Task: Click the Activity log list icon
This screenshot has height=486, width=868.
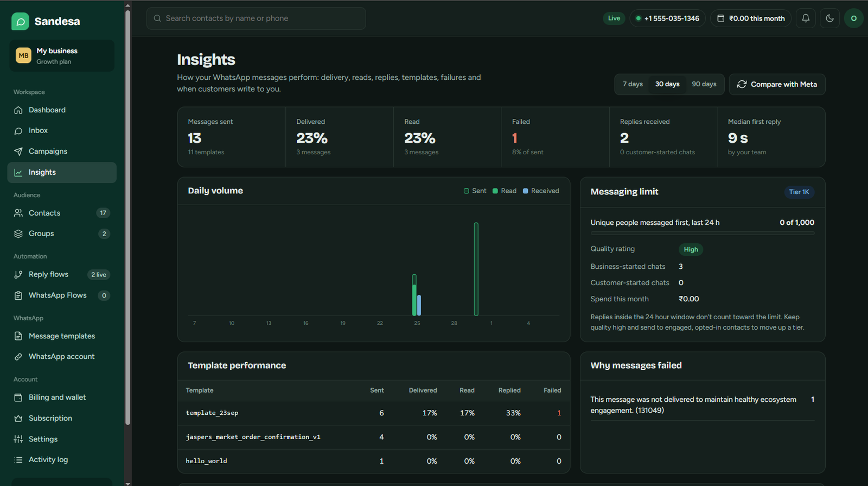Action: 18,460
